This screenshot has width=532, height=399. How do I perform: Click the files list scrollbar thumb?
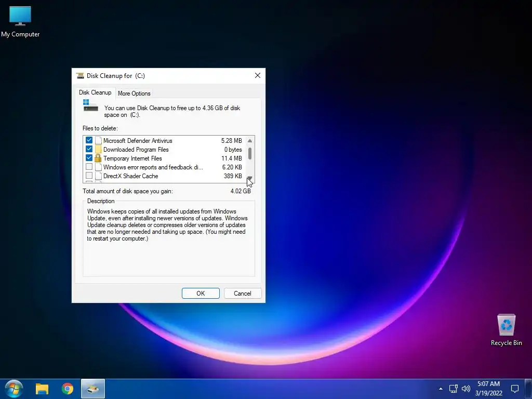coord(250,153)
